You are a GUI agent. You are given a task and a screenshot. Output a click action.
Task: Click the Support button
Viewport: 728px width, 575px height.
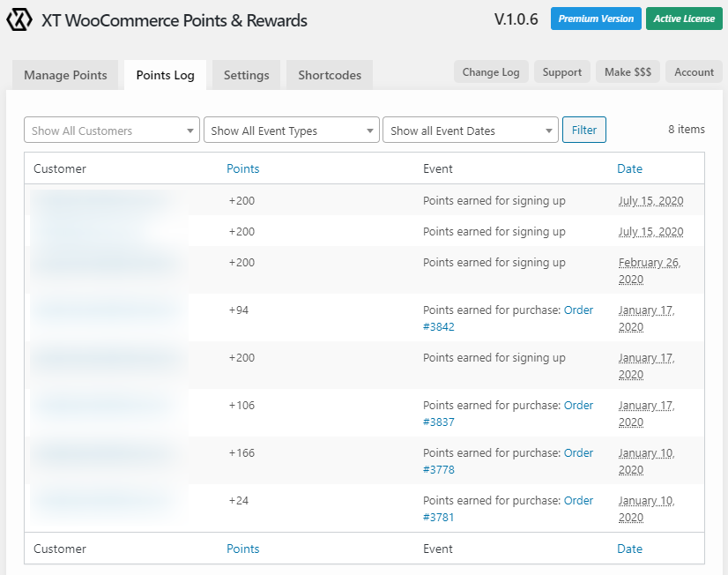561,72
